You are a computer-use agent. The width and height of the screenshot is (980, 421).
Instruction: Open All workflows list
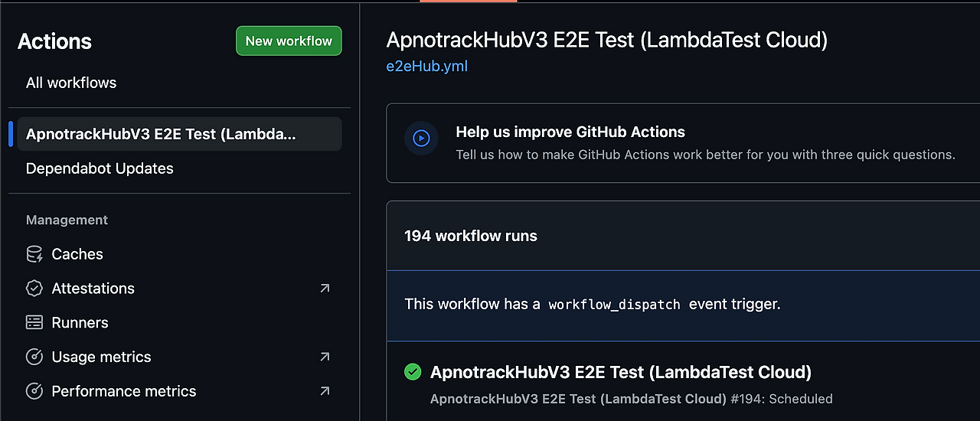coord(71,83)
